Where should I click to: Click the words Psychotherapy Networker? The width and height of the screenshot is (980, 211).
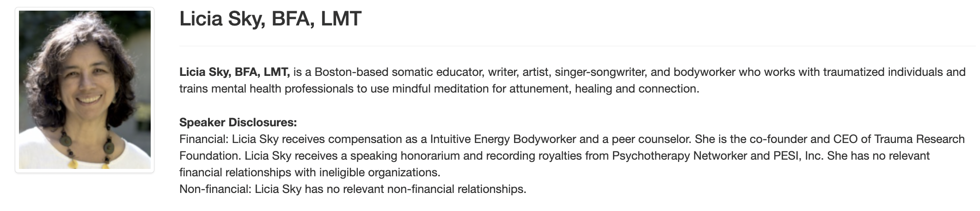click(x=679, y=156)
